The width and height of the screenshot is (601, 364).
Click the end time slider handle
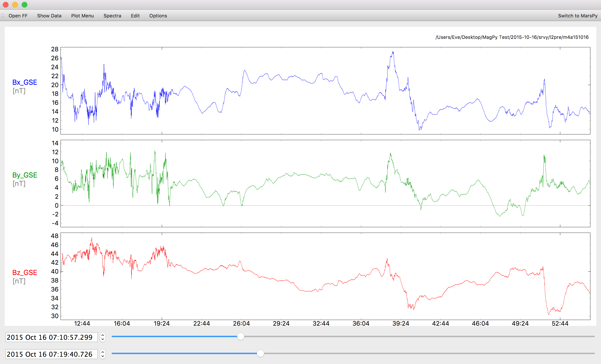pos(260,353)
